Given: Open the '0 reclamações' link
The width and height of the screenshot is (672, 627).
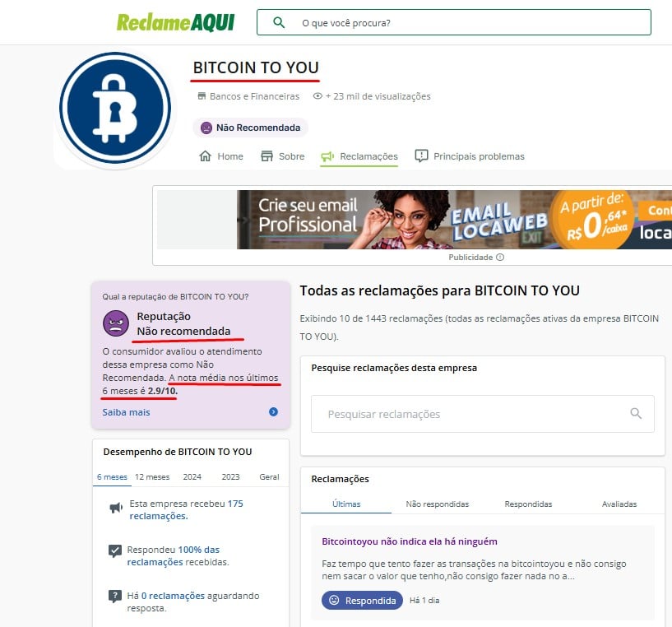Looking at the screenshot, I should [x=174, y=596].
